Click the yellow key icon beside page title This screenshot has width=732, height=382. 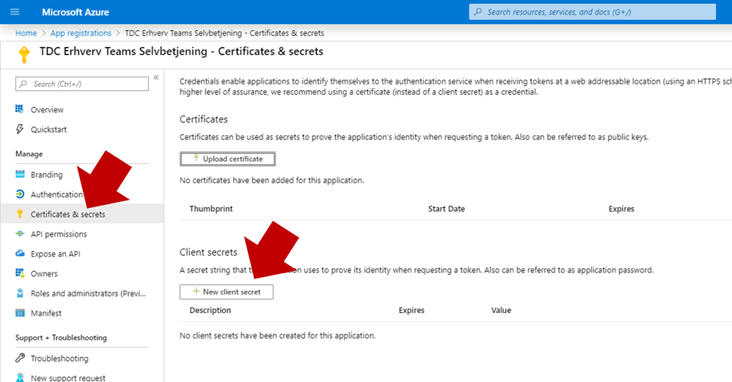[x=24, y=54]
